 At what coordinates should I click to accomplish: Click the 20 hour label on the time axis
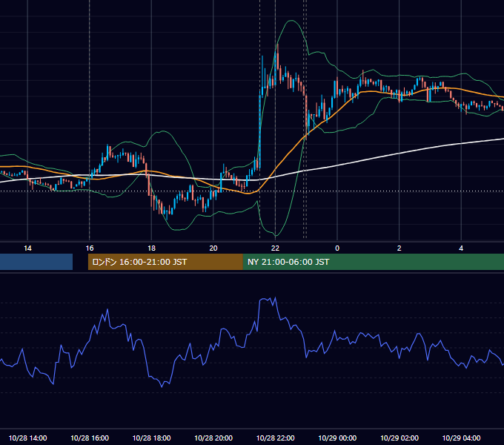(x=213, y=248)
